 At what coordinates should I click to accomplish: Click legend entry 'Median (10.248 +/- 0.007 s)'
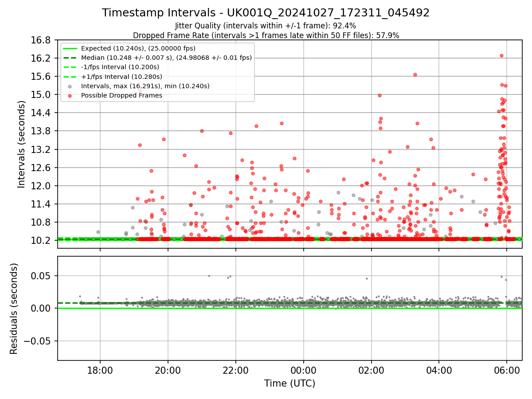pyautogui.click(x=166, y=58)
